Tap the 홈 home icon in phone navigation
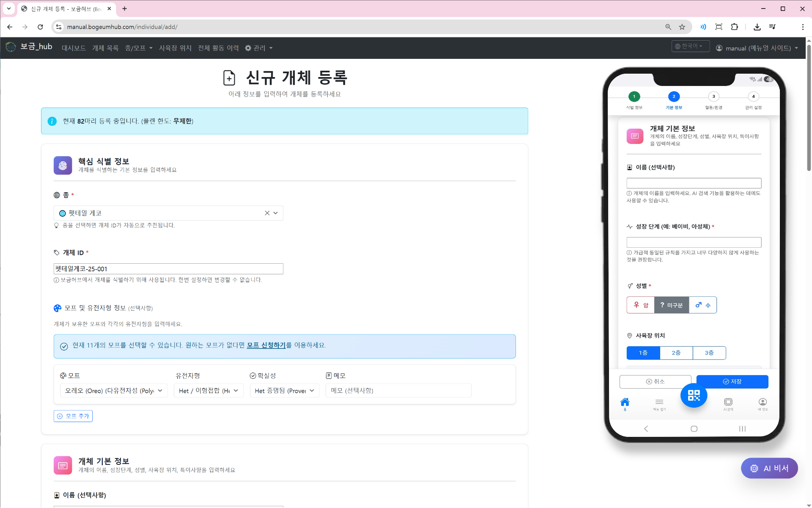The image size is (812, 508). [x=625, y=401]
